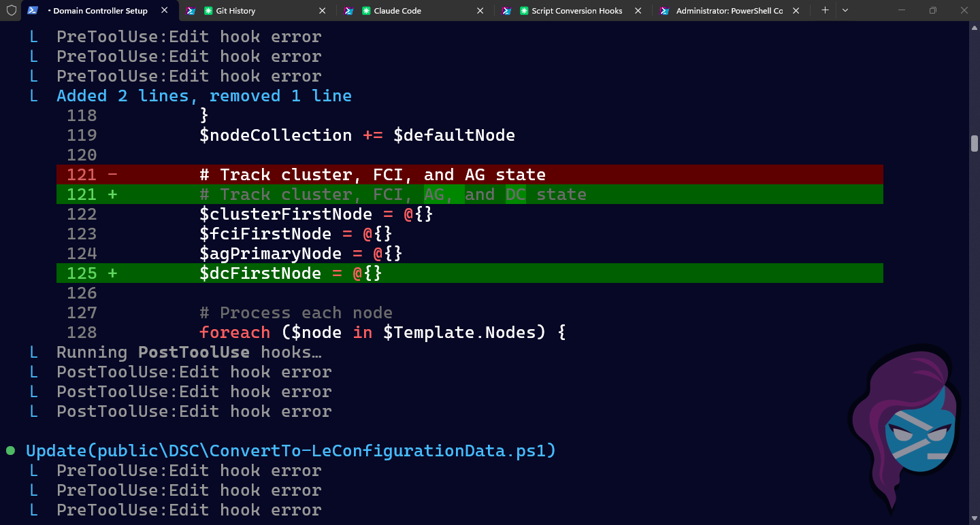Click the Claude Code icon on Git History tab

pyautogui.click(x=209, y=11)
